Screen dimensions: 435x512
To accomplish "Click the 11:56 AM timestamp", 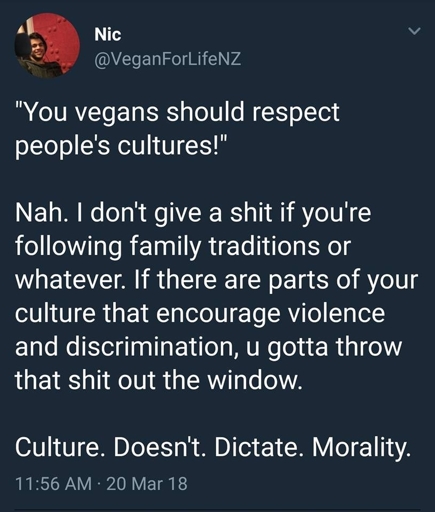I will [x=53, y=484].
